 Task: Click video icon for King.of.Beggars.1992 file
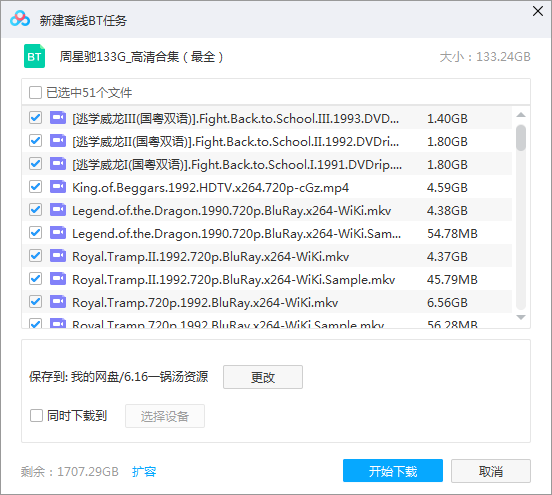point(58,187)
